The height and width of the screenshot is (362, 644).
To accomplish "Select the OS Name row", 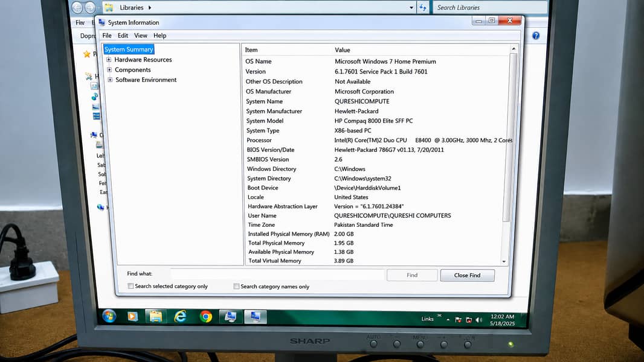I will pos(376,62).
